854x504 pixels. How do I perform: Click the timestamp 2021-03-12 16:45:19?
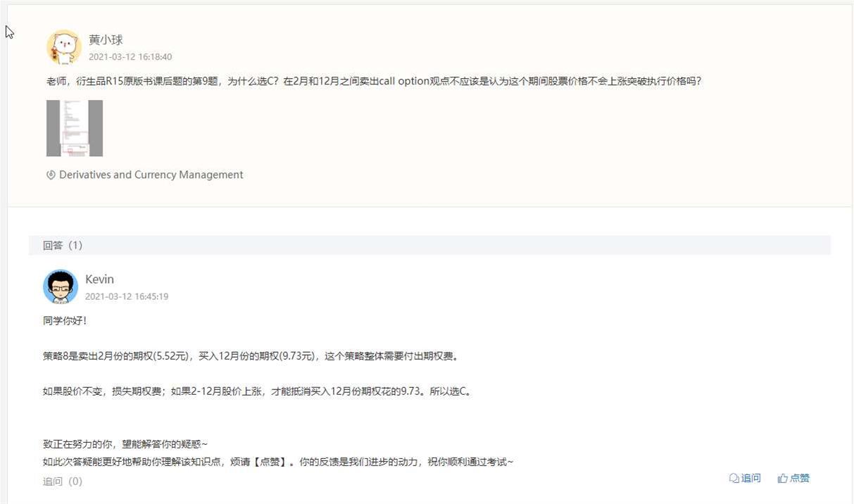[x=127, y=296]
